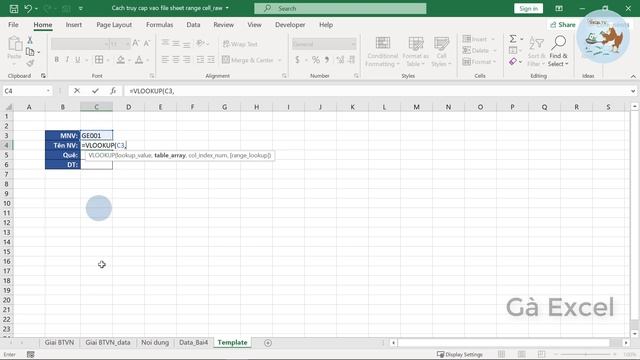Click Accounting Number Format dollar icon
This screenshot has height=360, width=640.
pos(297,60)
